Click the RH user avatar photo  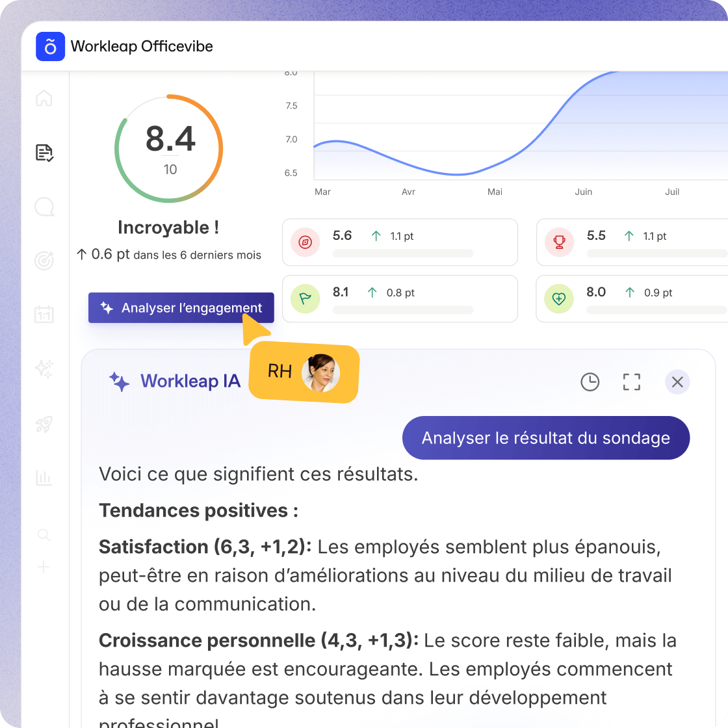click(x=321, y=373)
